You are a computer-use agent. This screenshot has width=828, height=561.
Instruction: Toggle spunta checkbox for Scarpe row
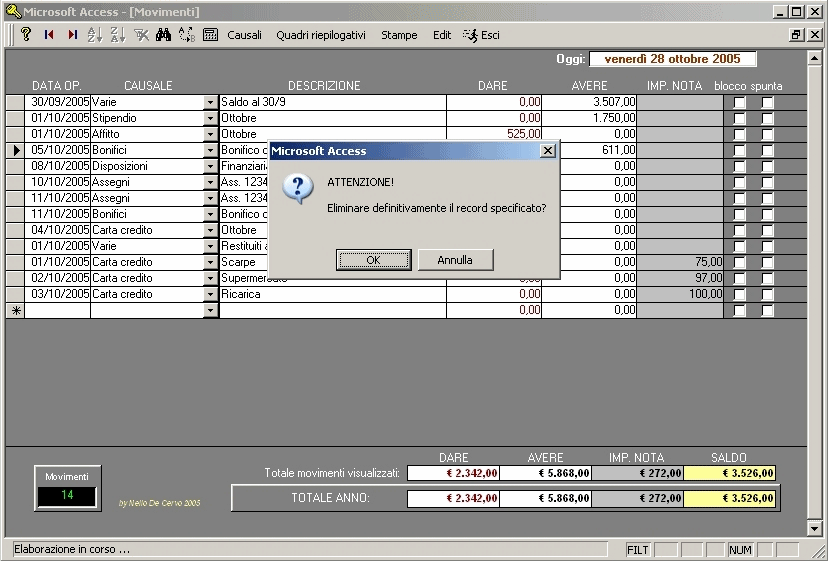click(767, 262)
